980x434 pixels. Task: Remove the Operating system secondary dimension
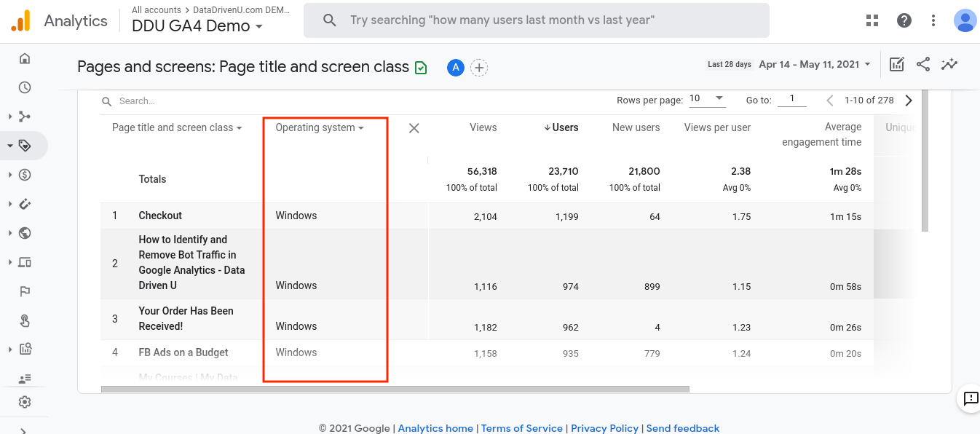click(414, 128)
